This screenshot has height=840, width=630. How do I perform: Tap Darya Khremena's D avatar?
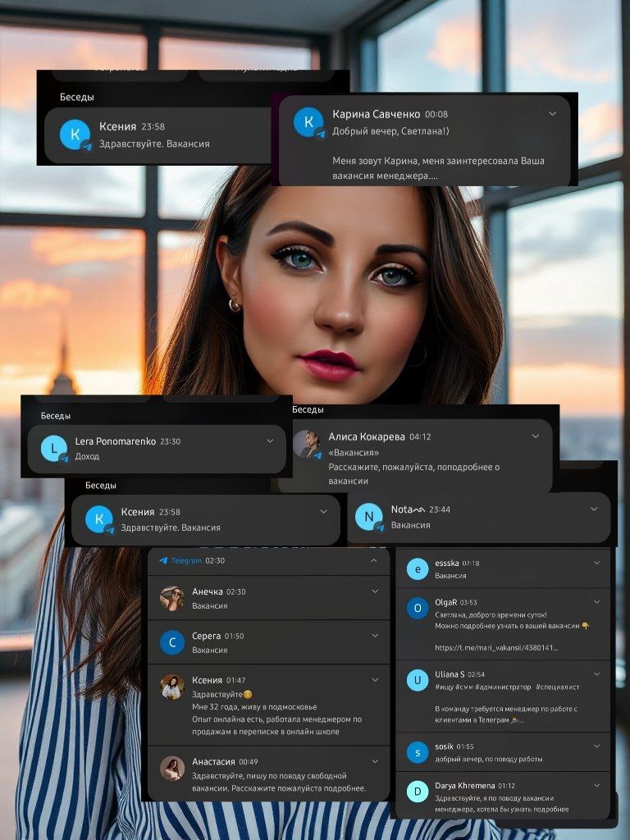click(418, 792)
